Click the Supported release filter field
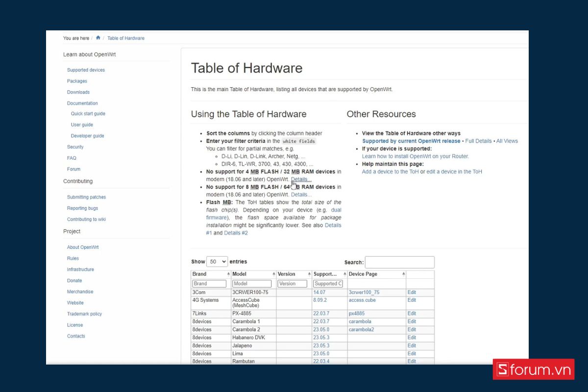The height and width of the screenshot is (392, 588). pos(328,284)
